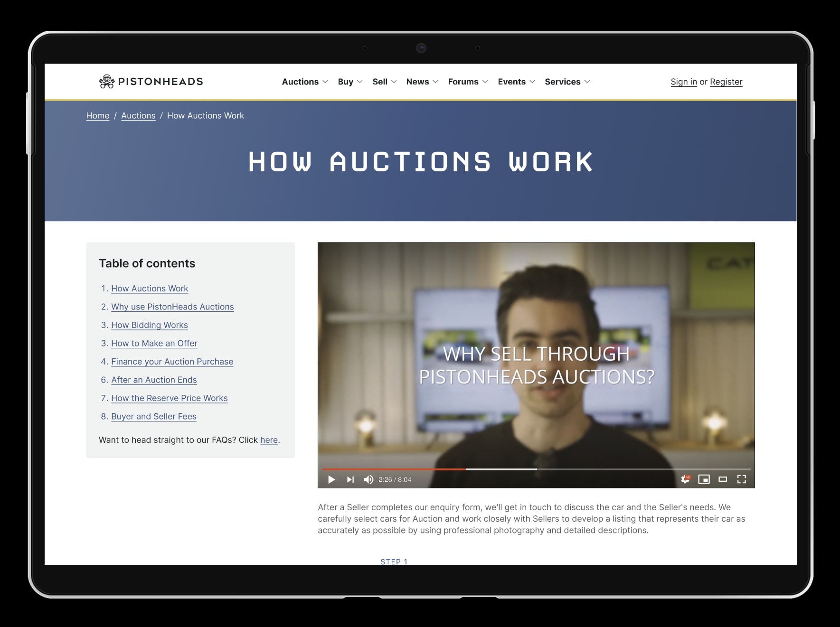This screenshot has height=627, width=840.
Task: Enter fullscreen with the expand icon
Action: tap(742, 479)
